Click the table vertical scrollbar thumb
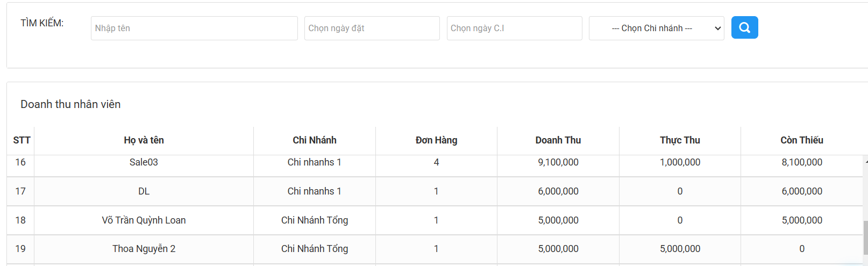This screenshot has height=266, width=868. tap(865, 237)
